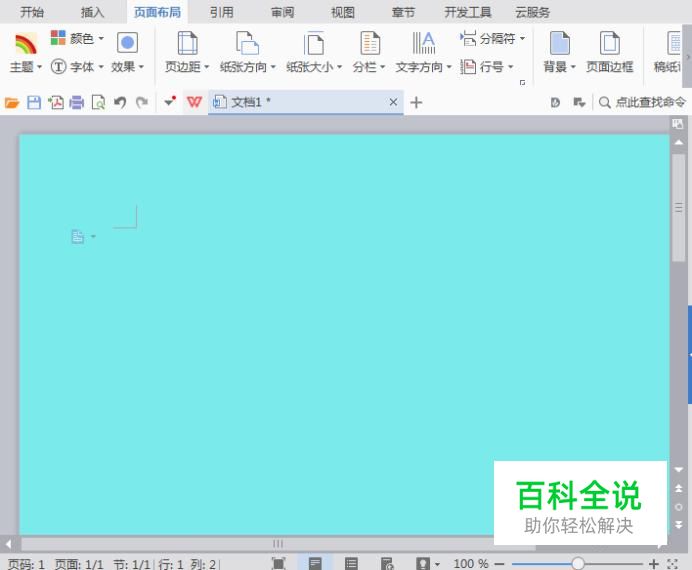Expand the Theme (主题) dropdown arrow
The image size is (692, 570).
[x=39, y=67]
